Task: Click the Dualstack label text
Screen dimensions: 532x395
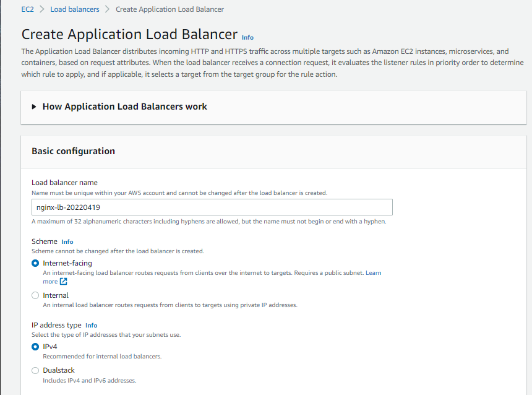Action: pyautogui.click(x=59, y=370)
